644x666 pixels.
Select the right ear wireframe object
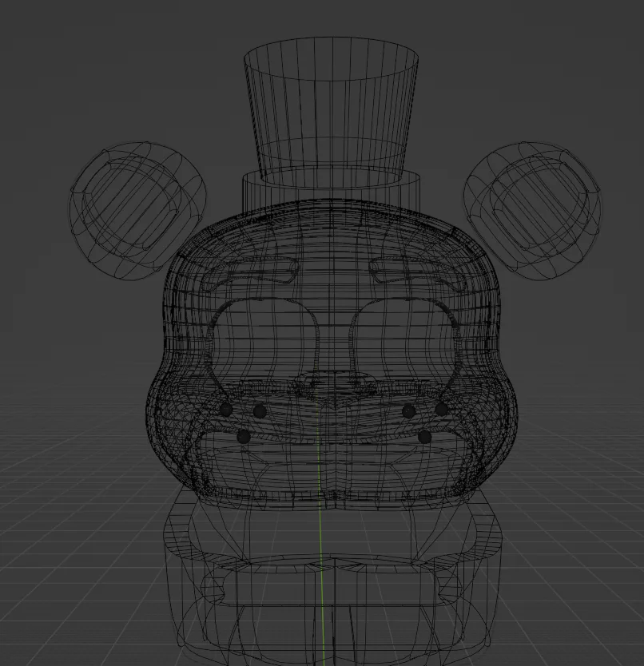click(532, 211)
